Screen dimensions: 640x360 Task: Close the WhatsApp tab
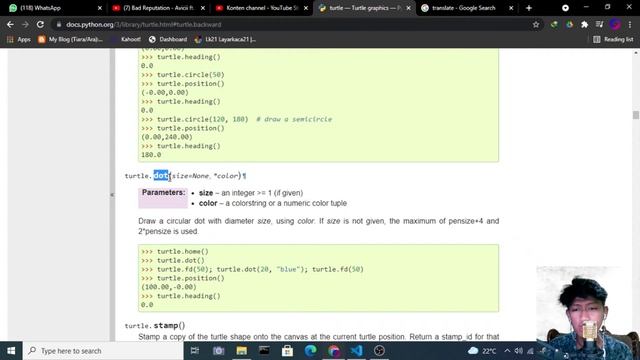(100, 8)
